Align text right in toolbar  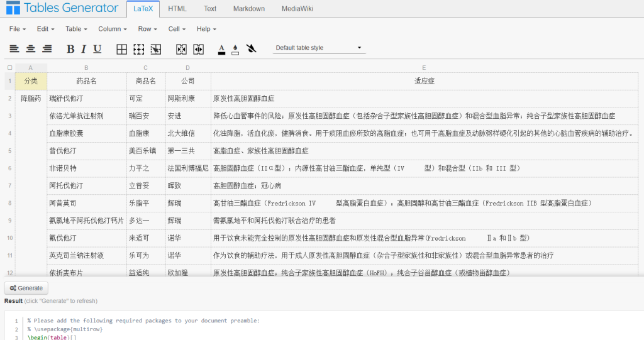pos(47,49)
